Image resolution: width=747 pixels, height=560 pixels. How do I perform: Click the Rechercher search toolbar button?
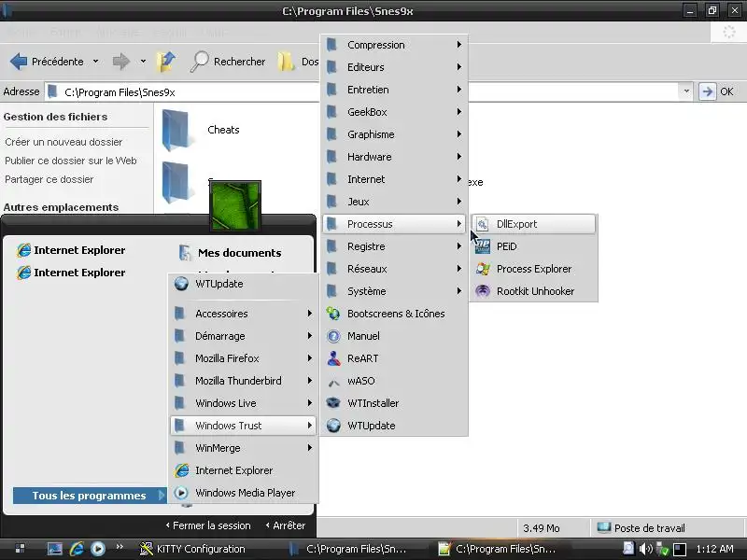[x=228, y=62]
